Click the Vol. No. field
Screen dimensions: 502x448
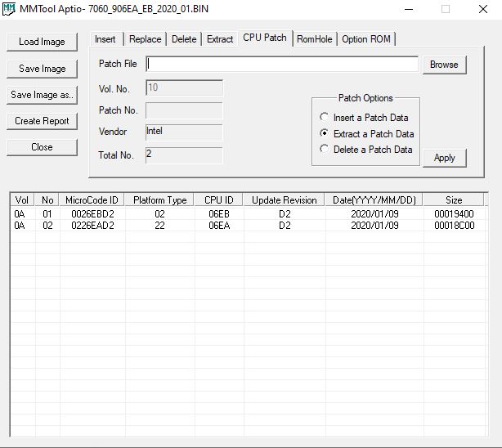pyautogui.click(x=184, y=87)
